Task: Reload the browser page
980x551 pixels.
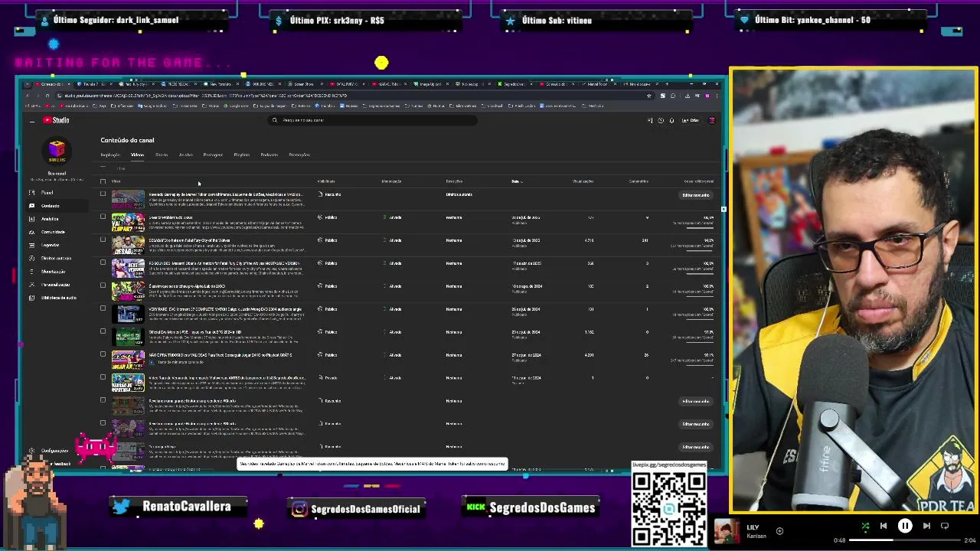Action: (x=47, y=96)
